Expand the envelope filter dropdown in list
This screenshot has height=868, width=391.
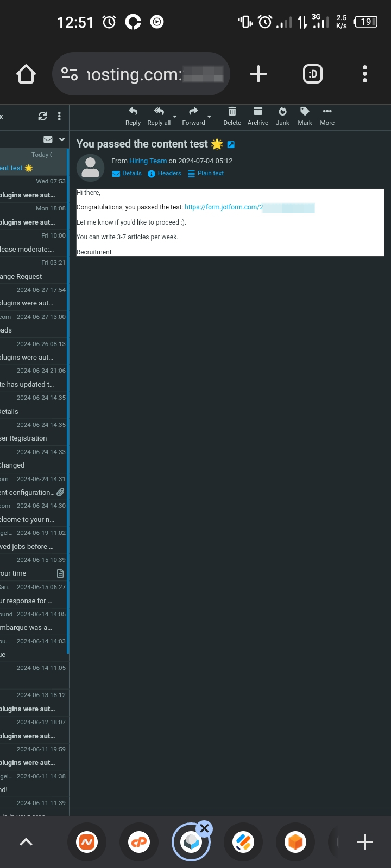coord(62,139)
